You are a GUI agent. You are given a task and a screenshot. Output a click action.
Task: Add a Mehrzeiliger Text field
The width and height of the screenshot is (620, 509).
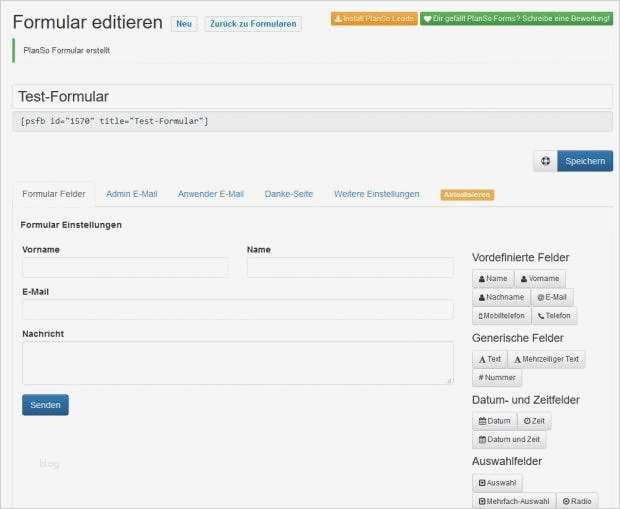coord(546,359)
